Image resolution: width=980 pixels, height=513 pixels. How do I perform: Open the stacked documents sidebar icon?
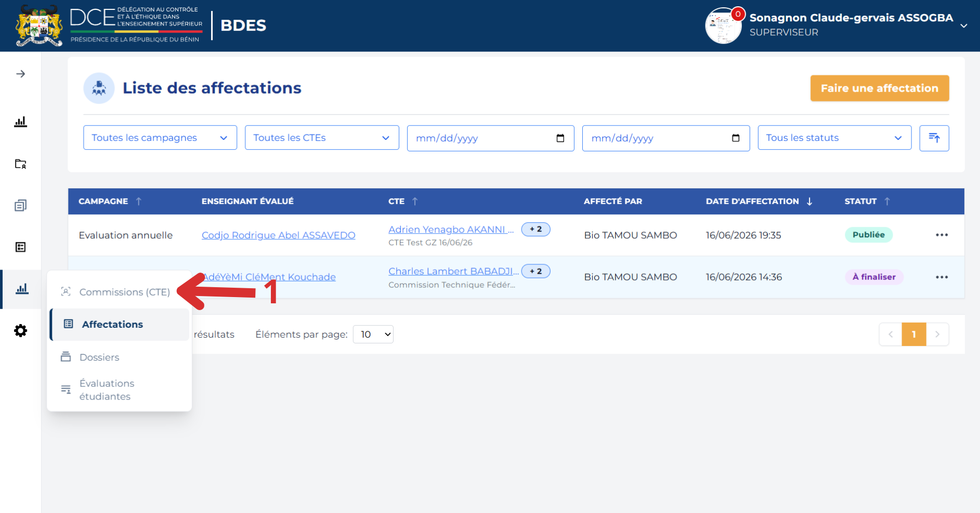(20, 206)
